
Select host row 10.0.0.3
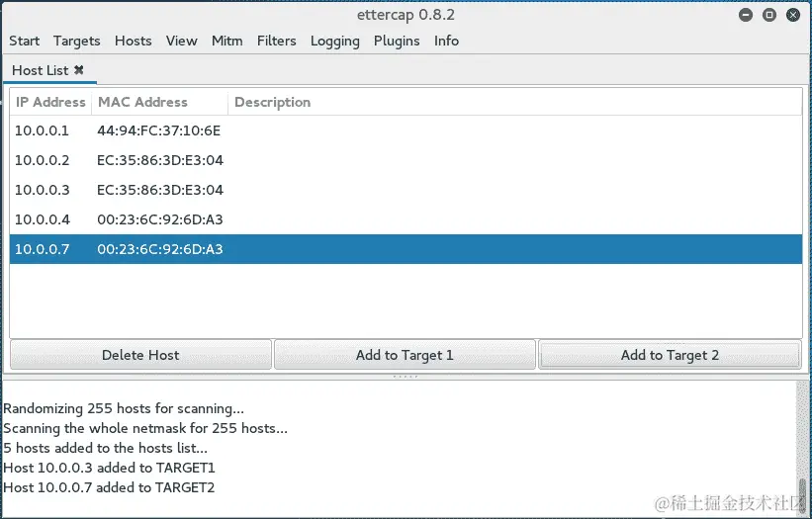point(406,190)
